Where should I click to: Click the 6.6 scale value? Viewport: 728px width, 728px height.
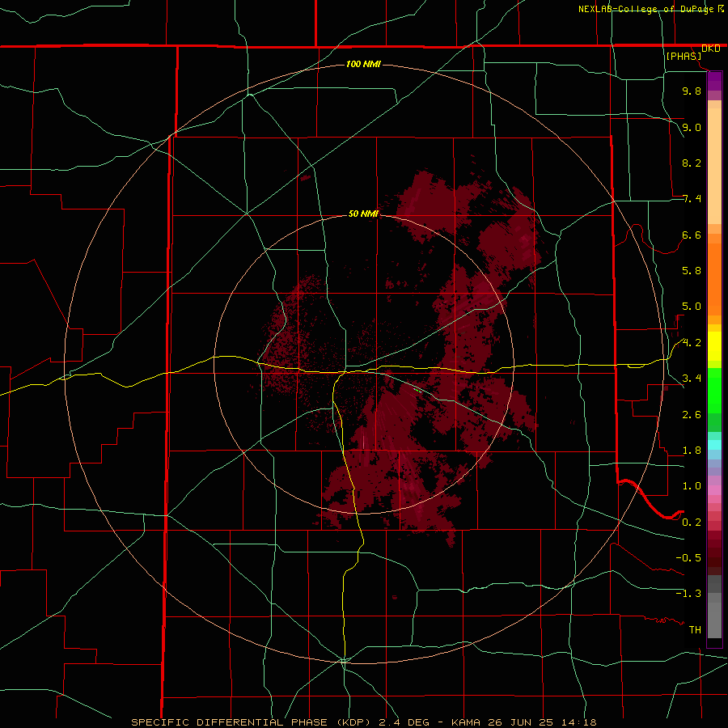(x=692, y=235)
